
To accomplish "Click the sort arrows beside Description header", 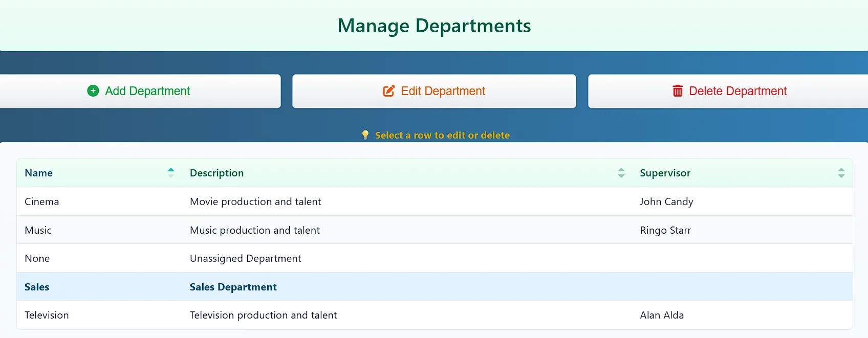I will tap(621, 173).
